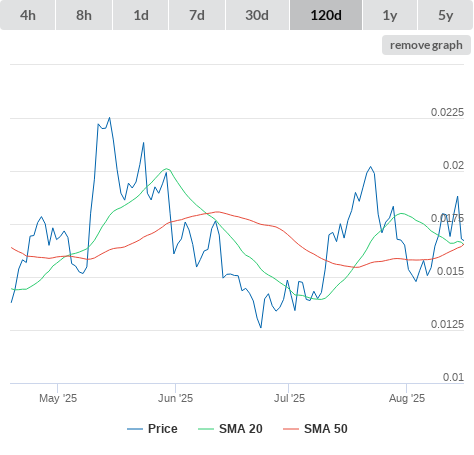Click the remove graph button

coord(426,45)
